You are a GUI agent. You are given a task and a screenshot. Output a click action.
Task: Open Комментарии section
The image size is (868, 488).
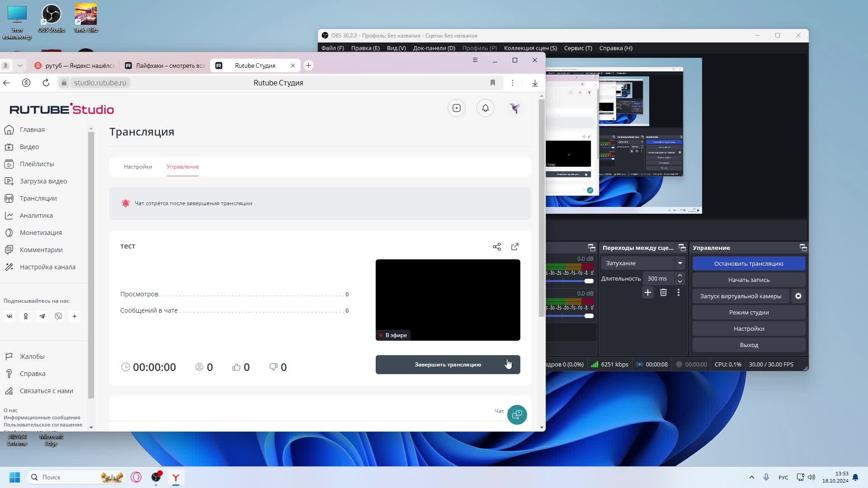click(33, 250)
